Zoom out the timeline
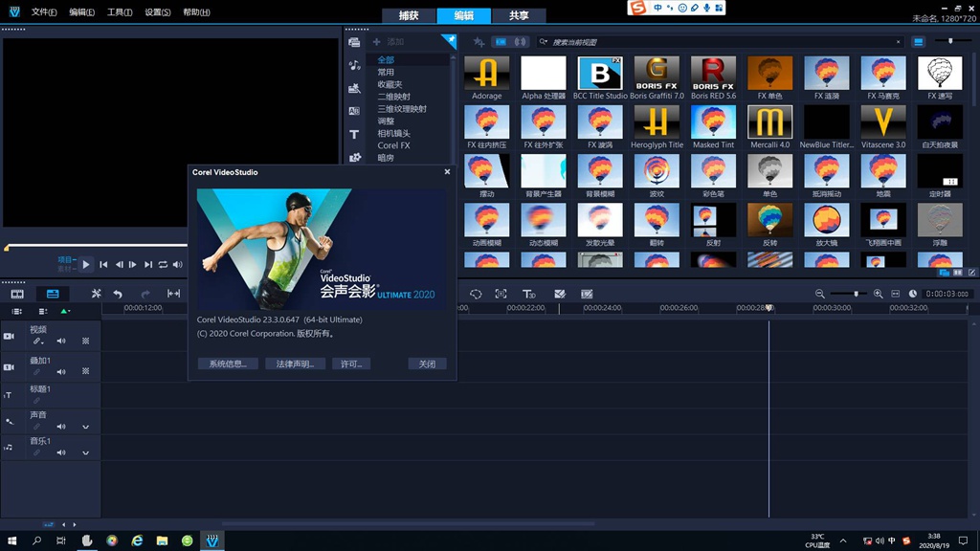 click(819, 294)
